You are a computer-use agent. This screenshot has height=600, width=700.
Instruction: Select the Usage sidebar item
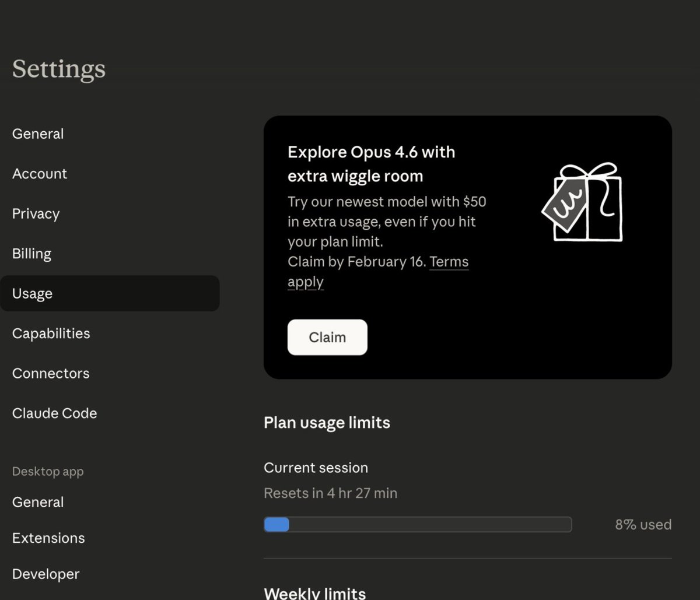(x=110, y=293)
